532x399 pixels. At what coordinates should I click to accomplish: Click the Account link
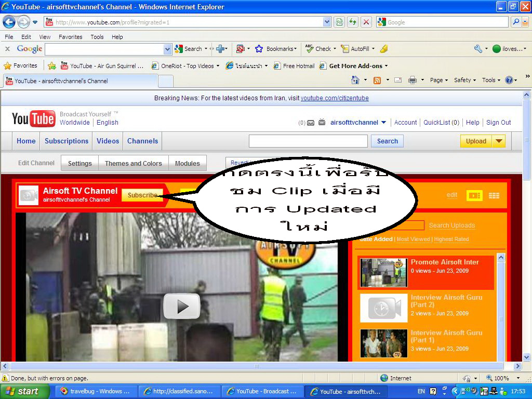pyautogui.click(x=405, y=123)
